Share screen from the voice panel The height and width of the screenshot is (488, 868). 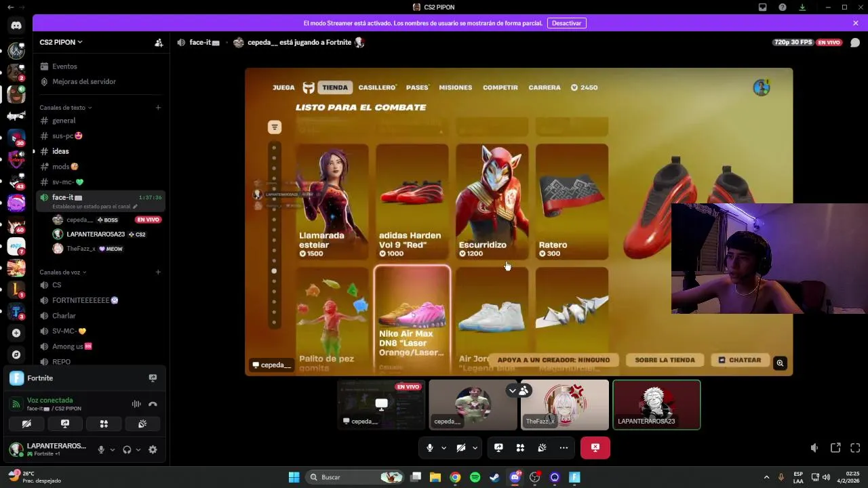tap(65, 424)
